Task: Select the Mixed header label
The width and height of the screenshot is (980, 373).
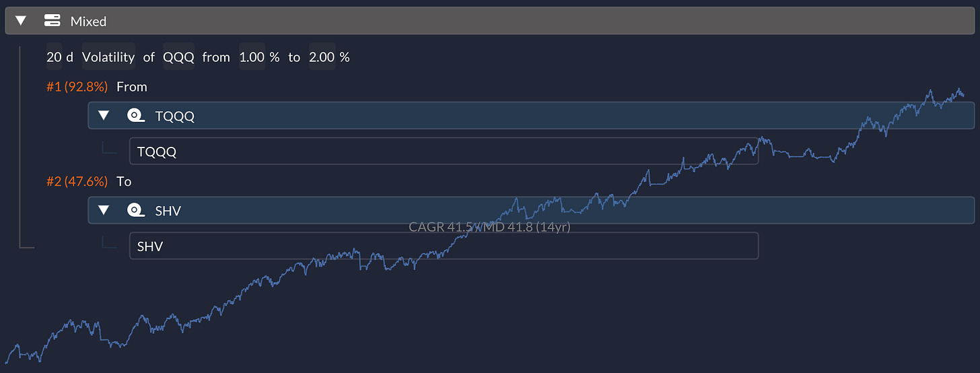Action: (89, 22)
